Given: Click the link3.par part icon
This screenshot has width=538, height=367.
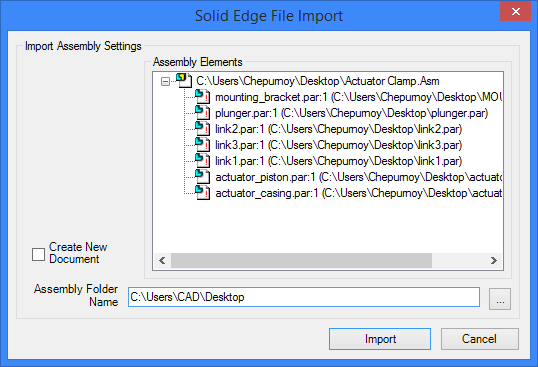Looking at the screenshot, I should [202, 145].
